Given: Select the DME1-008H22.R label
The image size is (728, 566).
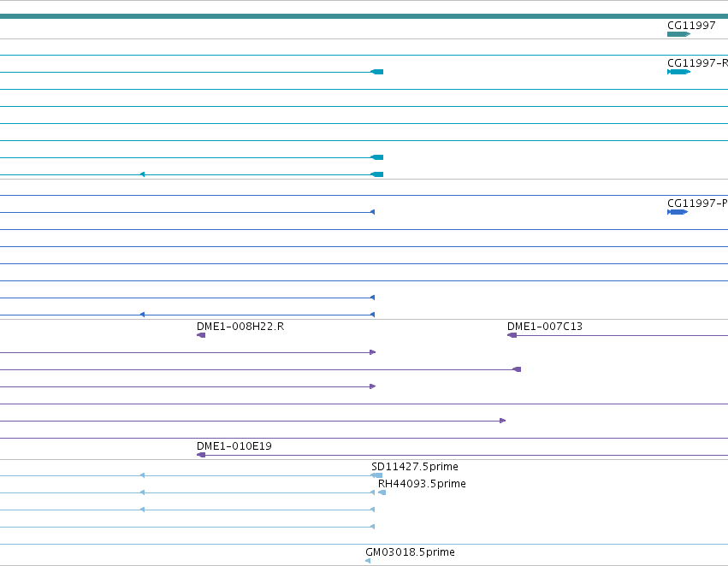Looking at the screenshot, I should pyautogui.click(x=240, y=327).
